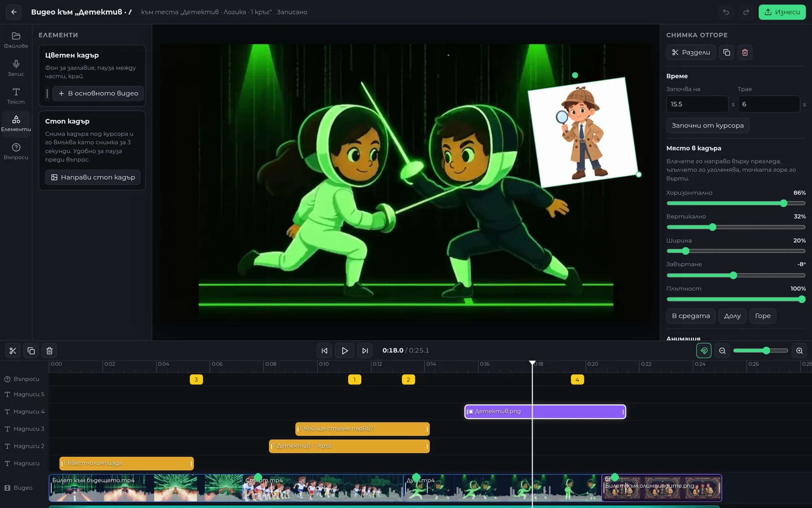Click the Горе layer button
This screenshot has width=812, height=508.
point(762,316)
